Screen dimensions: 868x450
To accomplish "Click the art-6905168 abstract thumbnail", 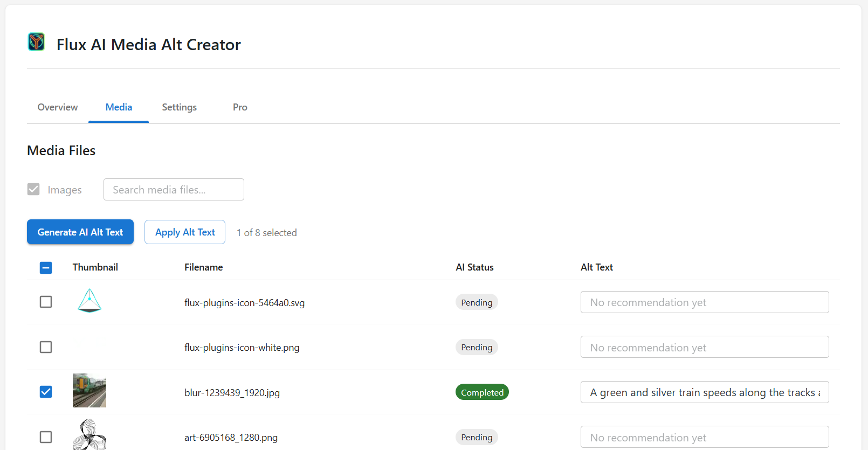I will click(89, 434).
